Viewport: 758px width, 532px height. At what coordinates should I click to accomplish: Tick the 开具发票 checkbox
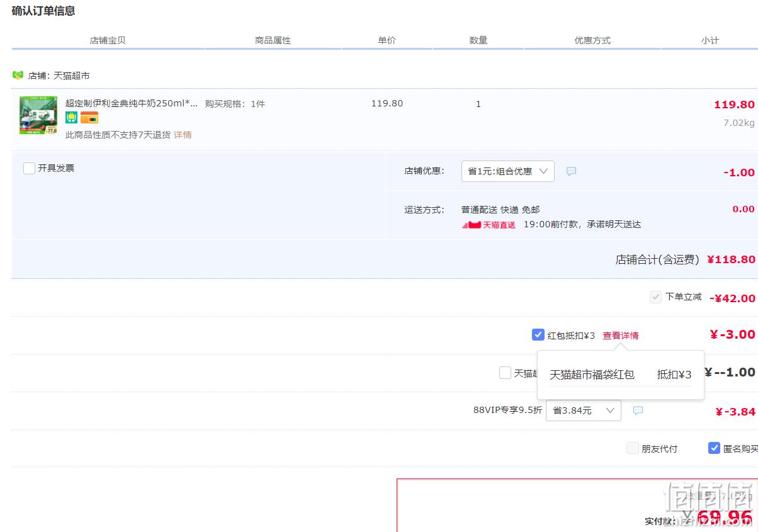click(x=29, y=168)
